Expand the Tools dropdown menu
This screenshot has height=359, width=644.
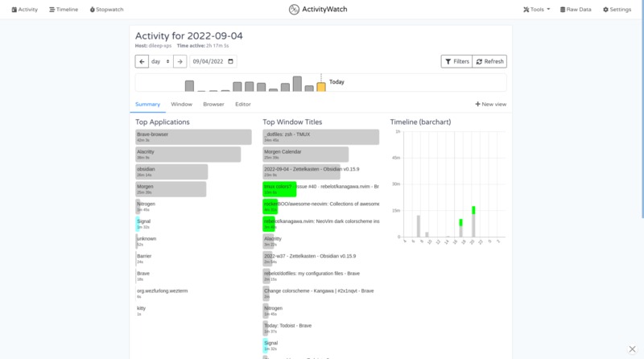(x=536, y=10)
